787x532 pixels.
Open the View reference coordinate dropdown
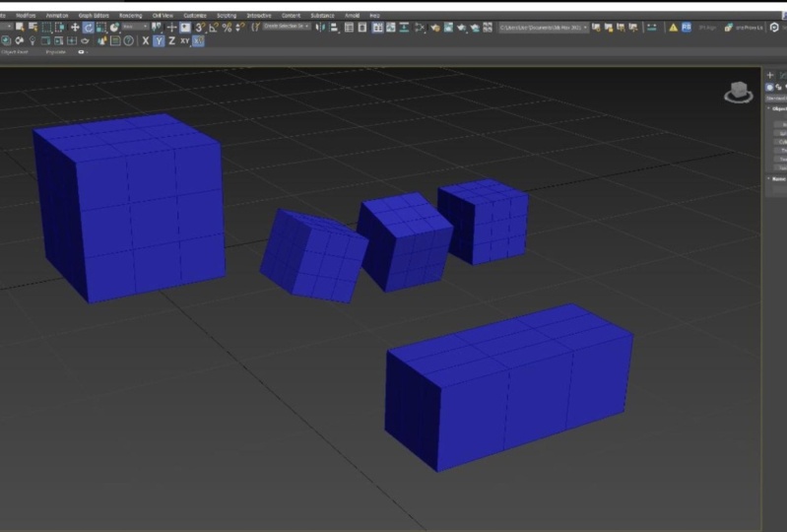pyautogui.click(x=136, y=27)
